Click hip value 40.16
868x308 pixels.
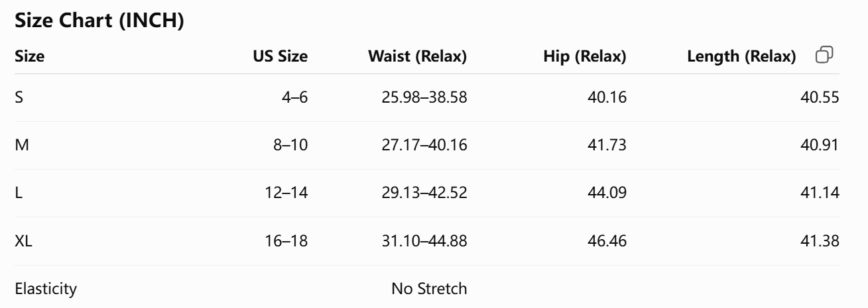coord(607,97)
